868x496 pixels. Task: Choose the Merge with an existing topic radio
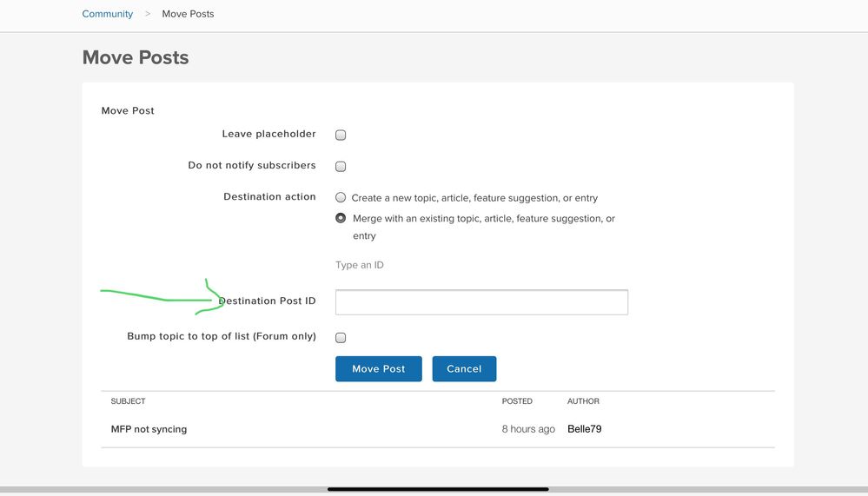click(x=341, y=218)
